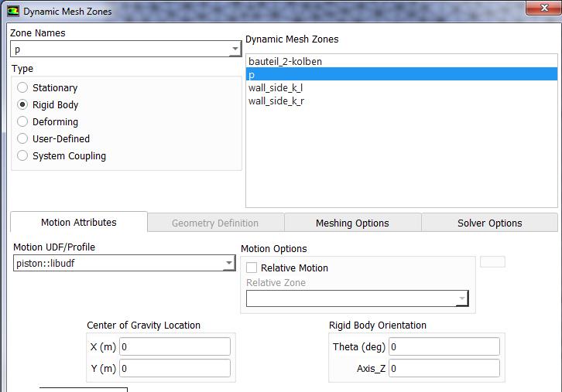562x392 pixels.
Task: Switch to the Meshing Options tab
Action: click(352, 223)
